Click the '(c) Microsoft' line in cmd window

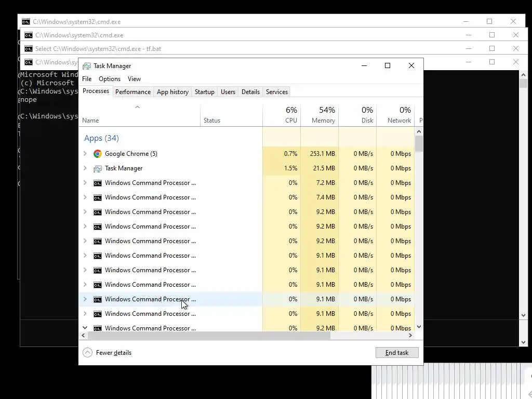pos(47,83)
